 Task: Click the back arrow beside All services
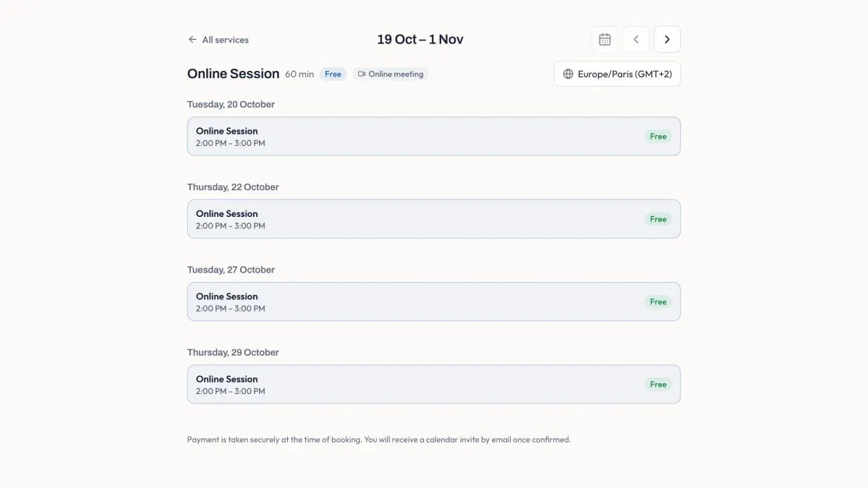pyautogui.click(x=192, y=40)
